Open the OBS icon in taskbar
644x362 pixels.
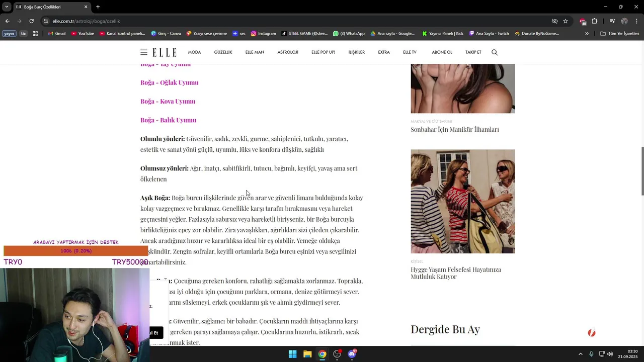[x=337, y=354]
